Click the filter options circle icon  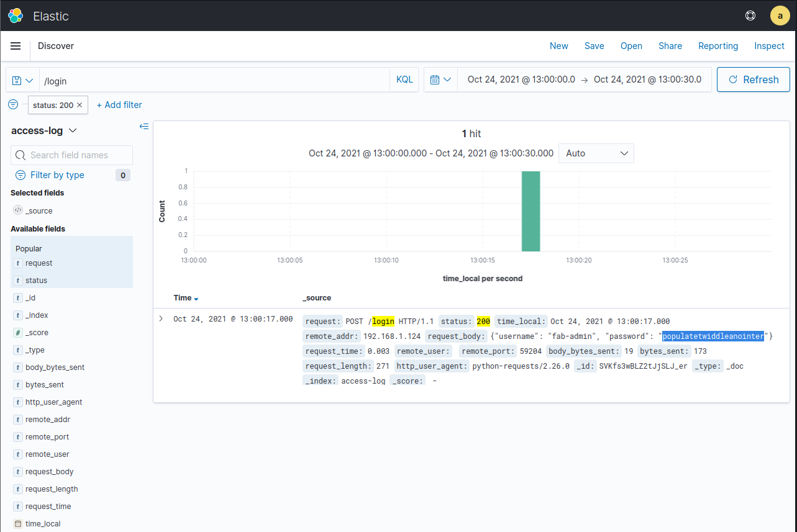(13, 104)
